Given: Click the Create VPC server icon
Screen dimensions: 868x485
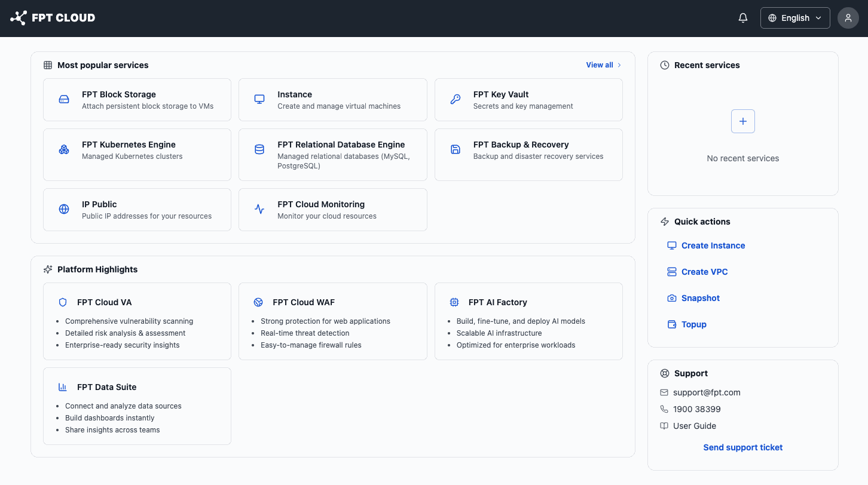Looking at the screenshot, I should (672, 272).
